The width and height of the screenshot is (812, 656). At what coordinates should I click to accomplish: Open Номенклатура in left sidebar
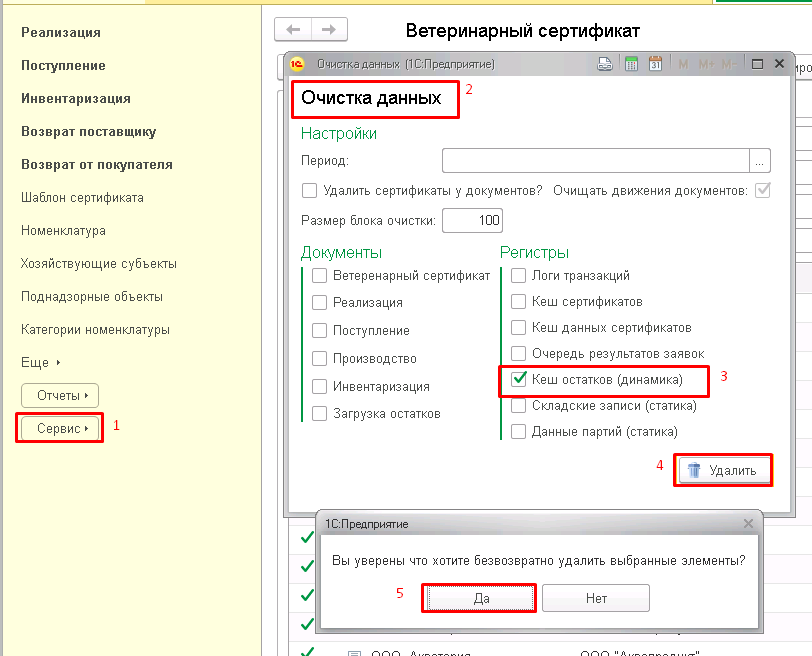[x=63, y=230]
